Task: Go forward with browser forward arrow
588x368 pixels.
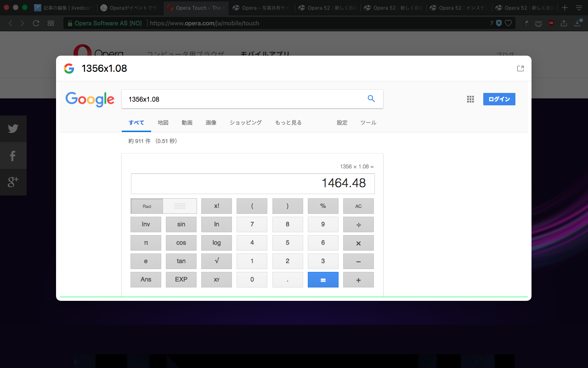Action: tap(23, 23)
